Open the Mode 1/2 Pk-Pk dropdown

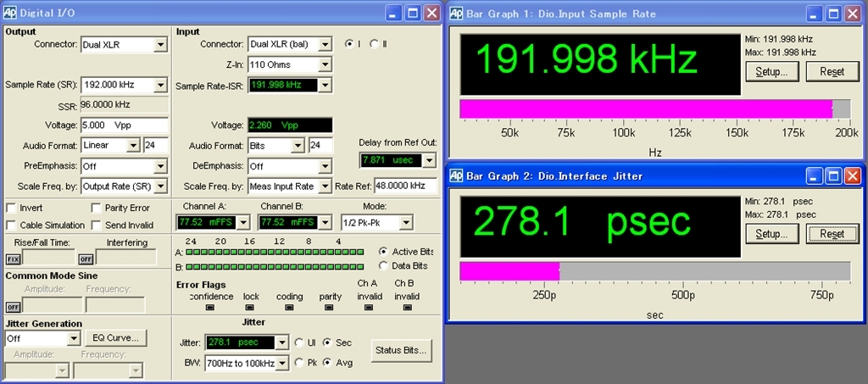[406, 223]
